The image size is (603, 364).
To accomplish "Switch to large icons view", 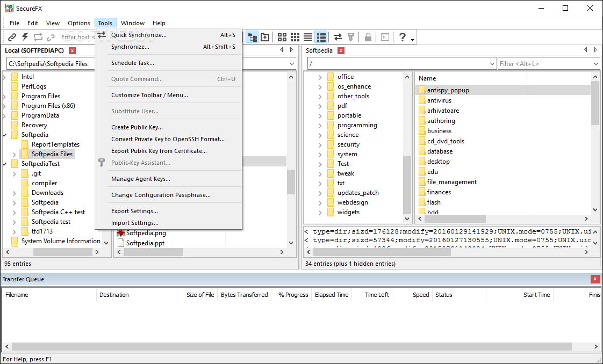I will 282,37.
